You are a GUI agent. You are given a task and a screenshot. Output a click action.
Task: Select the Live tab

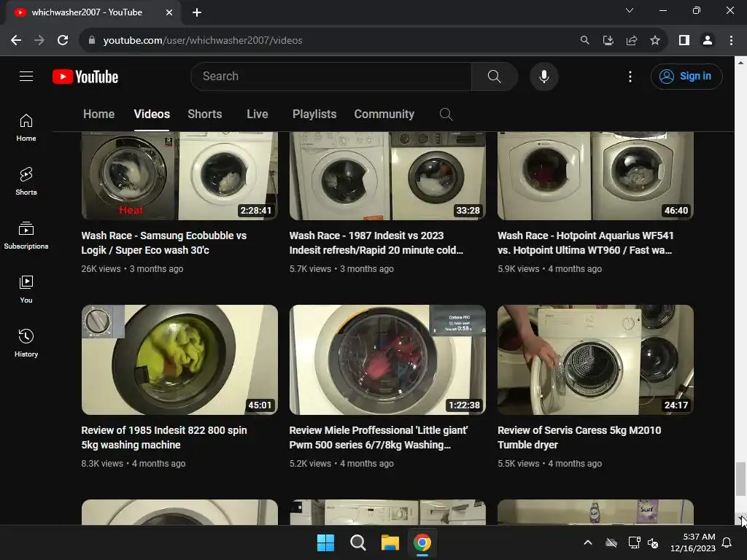[258, 114]
